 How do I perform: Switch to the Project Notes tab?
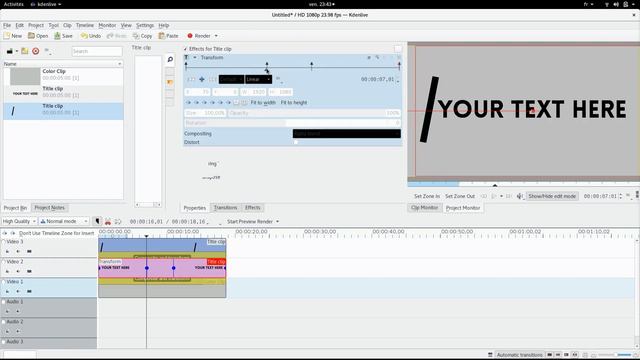[x=49, y=208]
